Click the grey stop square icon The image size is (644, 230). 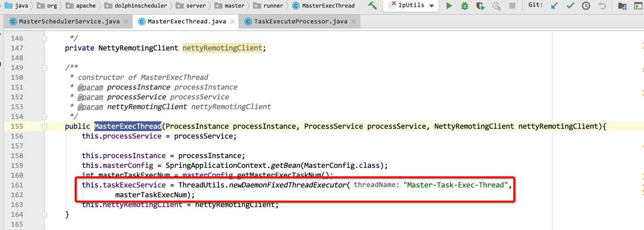pos(512,6)
